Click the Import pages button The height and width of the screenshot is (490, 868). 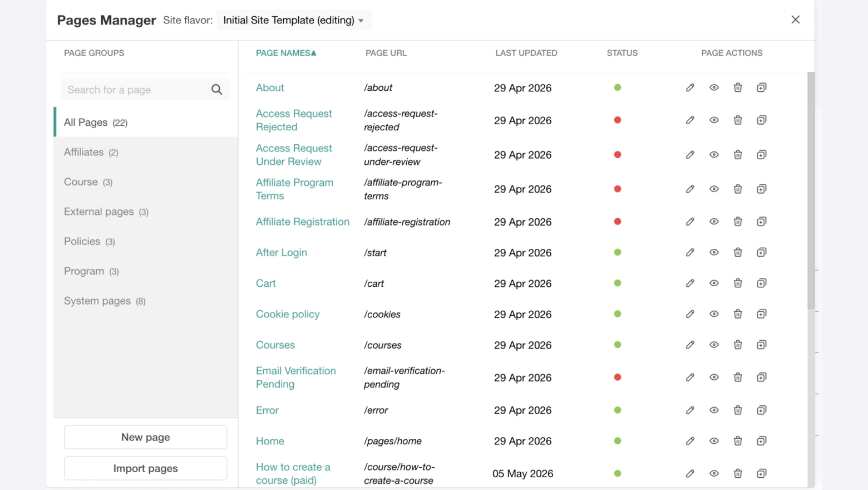pyautogui.click(x=146, y=468)
